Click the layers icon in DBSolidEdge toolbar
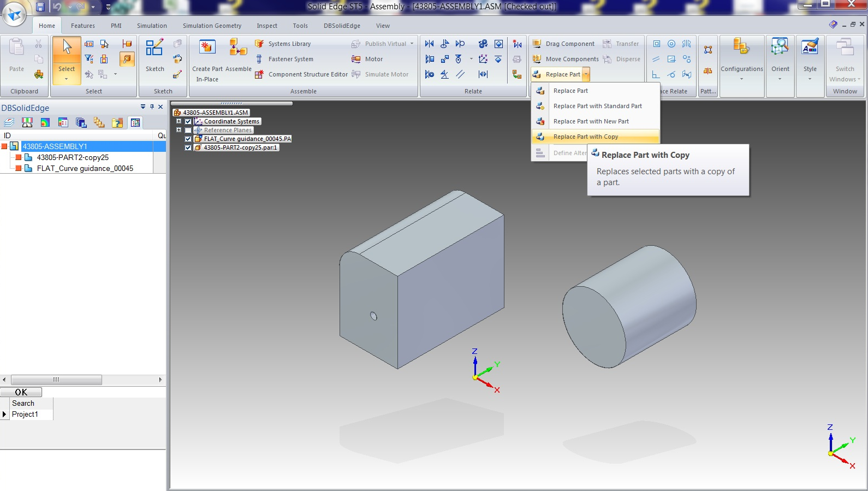Screen dimensions: 868x491 pos(9,122)
